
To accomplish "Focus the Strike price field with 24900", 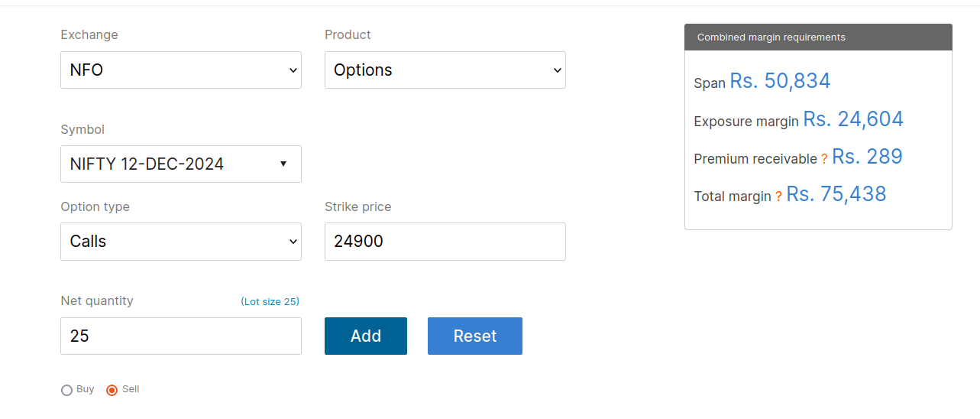I will tap(445, 242).
